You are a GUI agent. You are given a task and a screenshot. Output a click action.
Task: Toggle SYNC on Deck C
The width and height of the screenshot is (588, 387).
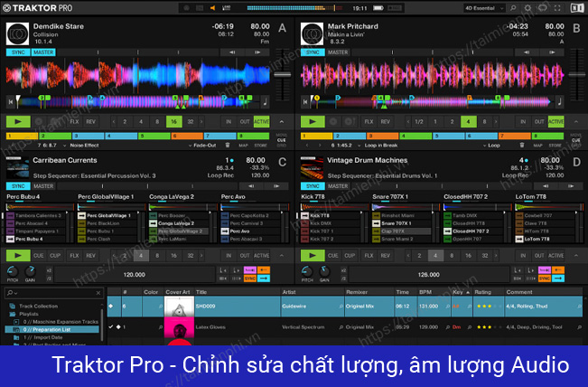18,186
